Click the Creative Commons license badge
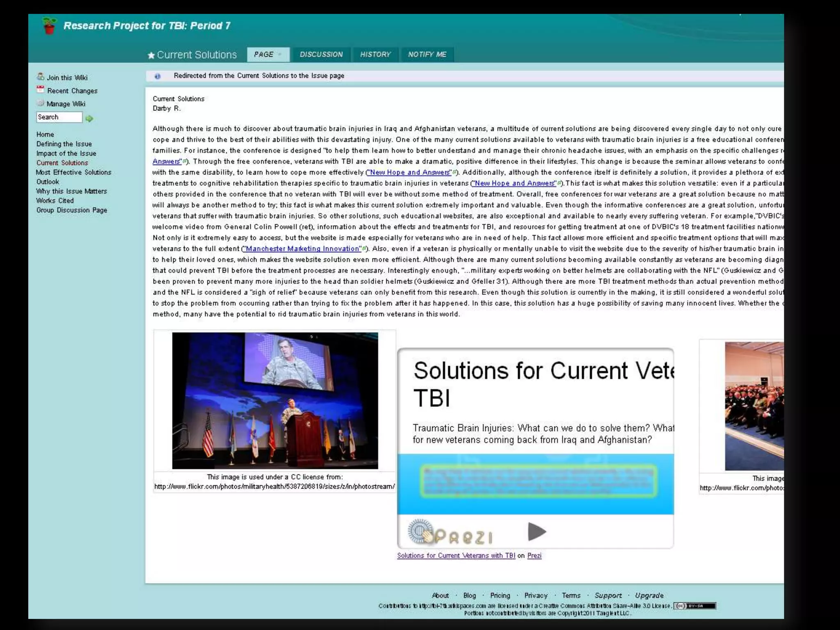840x630 pixels. click(695, 606)
